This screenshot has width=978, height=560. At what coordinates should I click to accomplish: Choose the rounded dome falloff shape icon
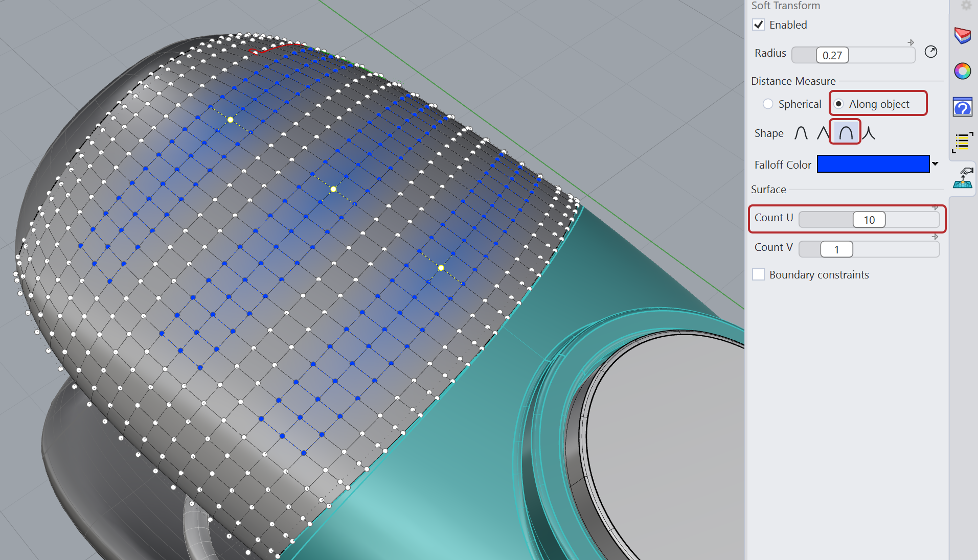pos(846,133)
